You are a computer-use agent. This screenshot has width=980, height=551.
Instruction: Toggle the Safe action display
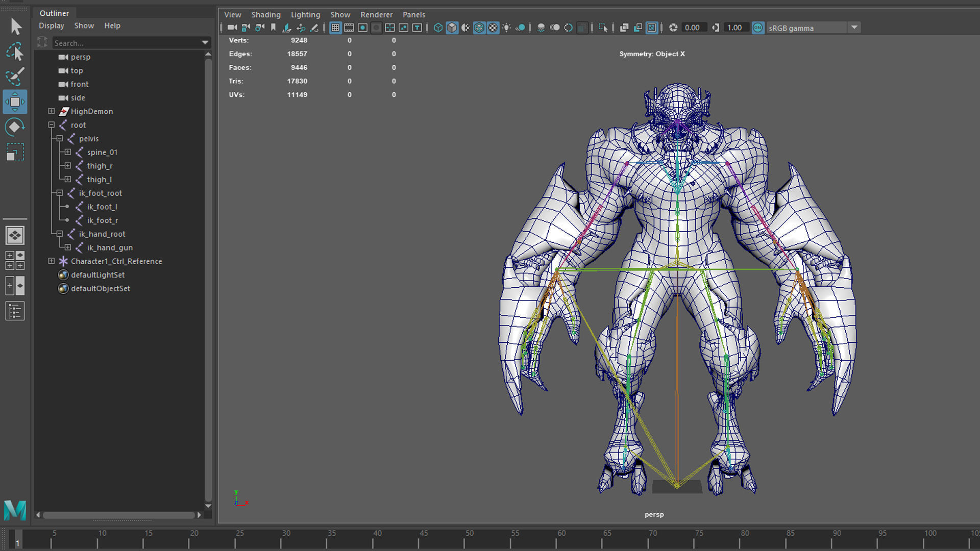pyautogui.click(x=404, y=28)
